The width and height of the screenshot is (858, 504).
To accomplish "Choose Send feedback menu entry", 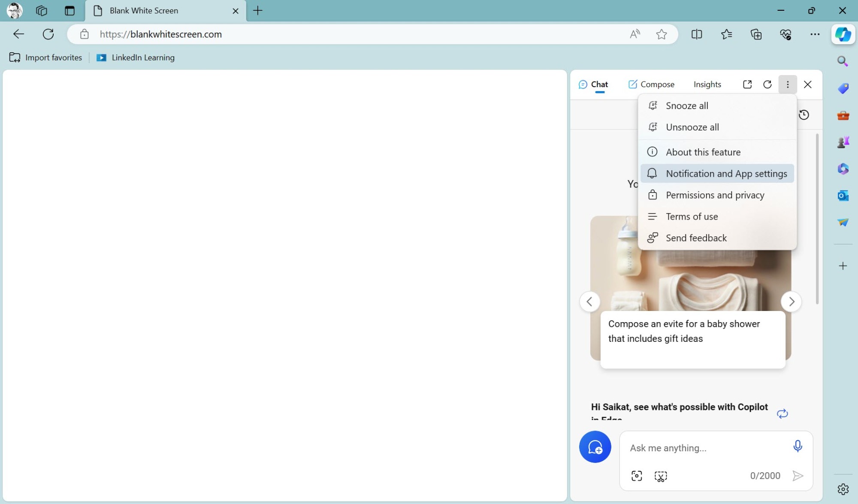I will pyautogui.click(x=717, y=238).
